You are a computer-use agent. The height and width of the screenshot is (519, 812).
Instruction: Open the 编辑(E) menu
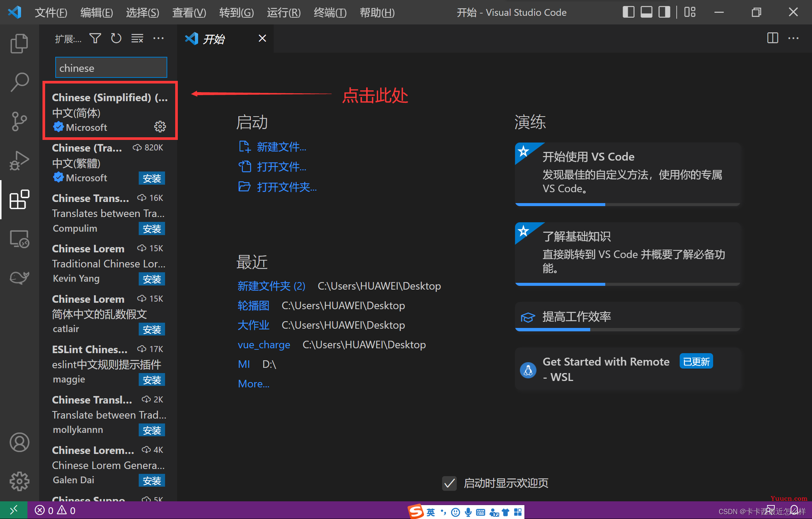97,12
